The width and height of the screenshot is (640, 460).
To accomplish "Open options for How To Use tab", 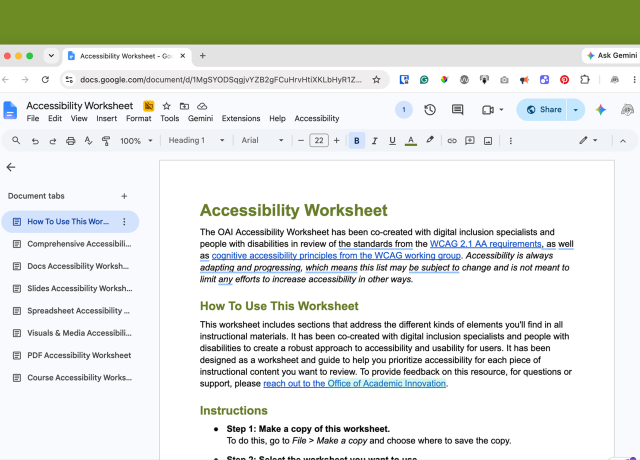I will (x=124, y=222).
